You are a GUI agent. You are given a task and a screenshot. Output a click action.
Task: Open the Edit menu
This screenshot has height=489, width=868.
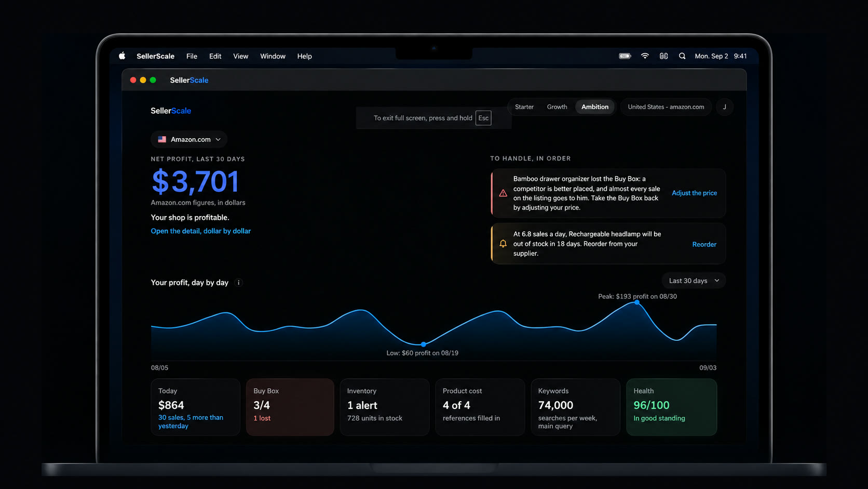pos(215,56)
